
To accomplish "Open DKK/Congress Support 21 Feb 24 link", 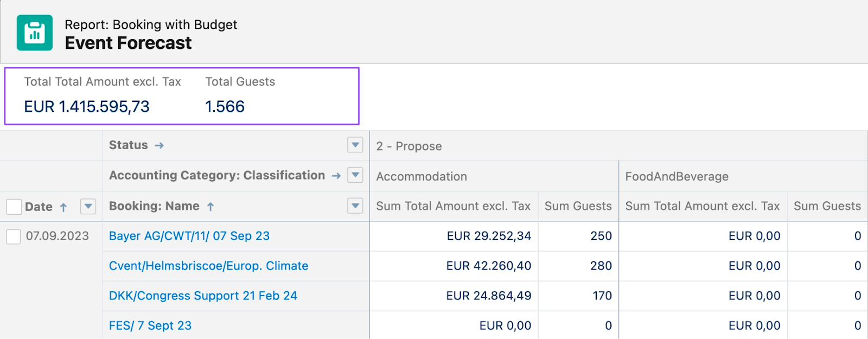I will 203,296.
